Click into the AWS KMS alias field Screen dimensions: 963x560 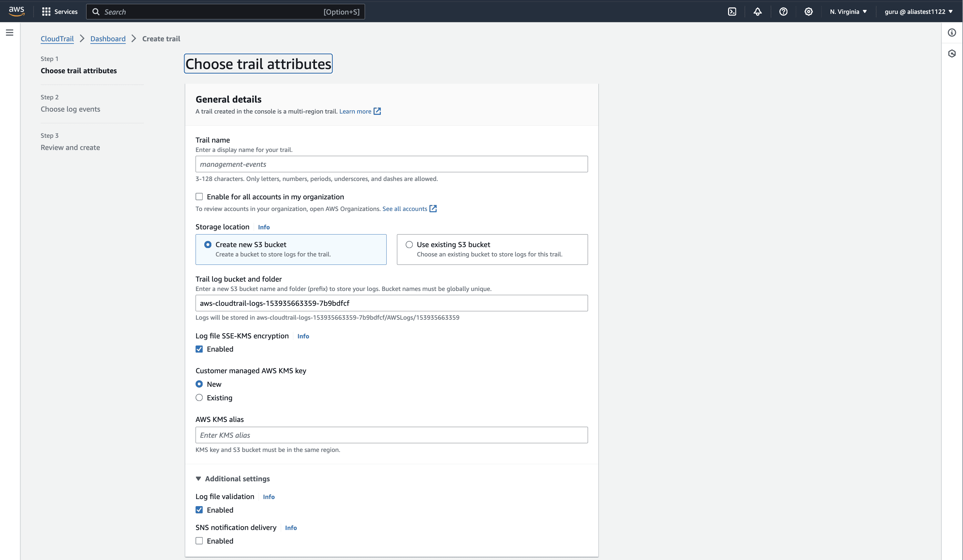pyautogui.click(x=391, y=435)
